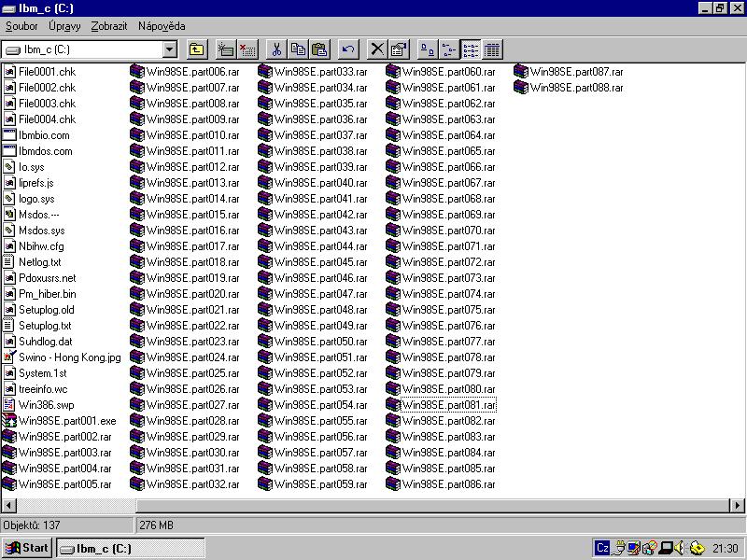Click the Paste clipboard toolbar icon

tap(319, 49)
